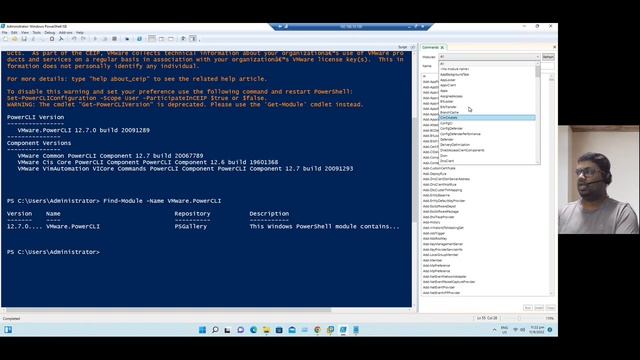Open the Add-ons menu

click(65, 32)
